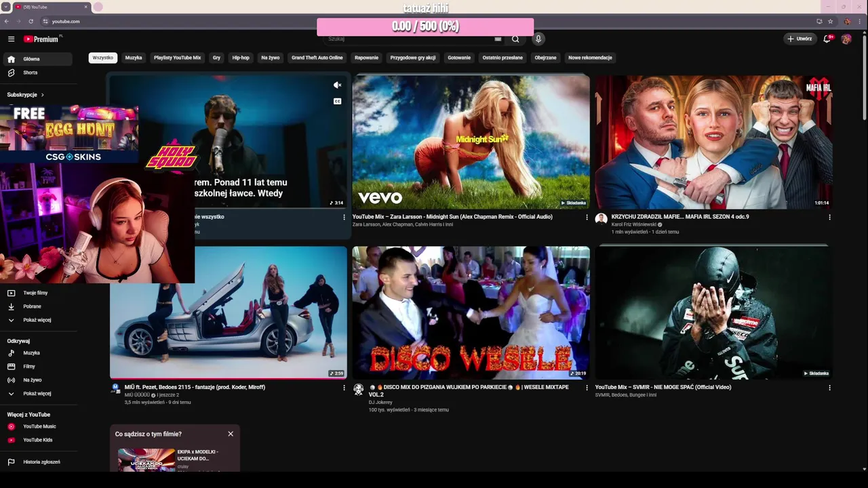Select the Grand Theft Auto Online chip
Viewport: 868px width, 488px height.
coord(317,58)
